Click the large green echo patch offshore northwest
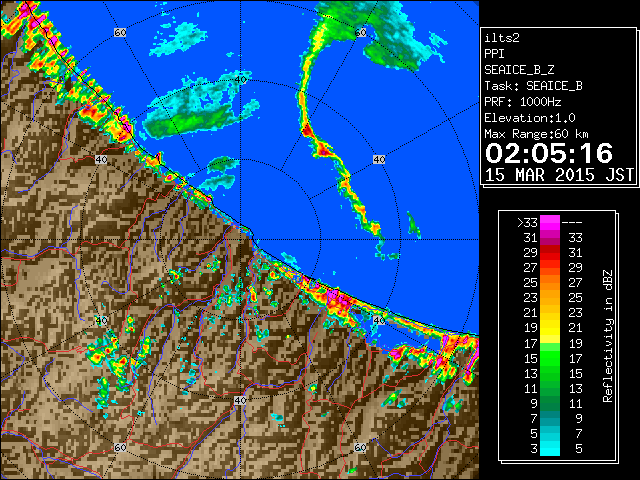This screenshot has width=640, height=480. pos(188,120)
